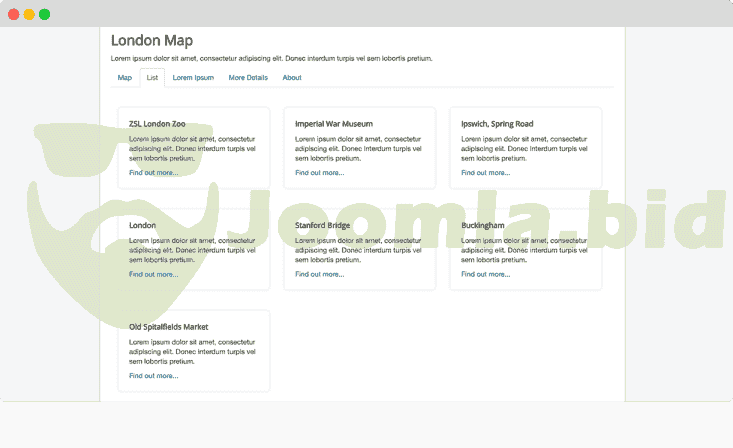The height and width of the screenshot is (448, 733).
Task: Open the More Details tab
Action: [x=248, y=77]
